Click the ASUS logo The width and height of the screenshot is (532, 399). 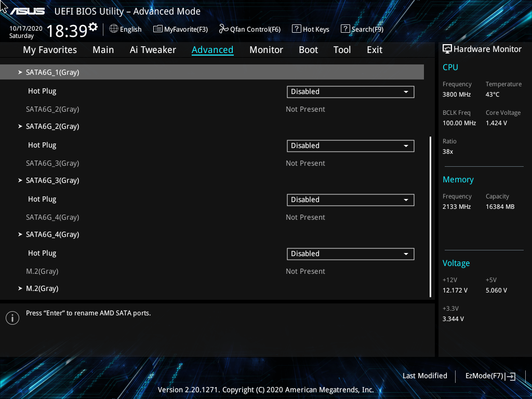coord(27,11)
